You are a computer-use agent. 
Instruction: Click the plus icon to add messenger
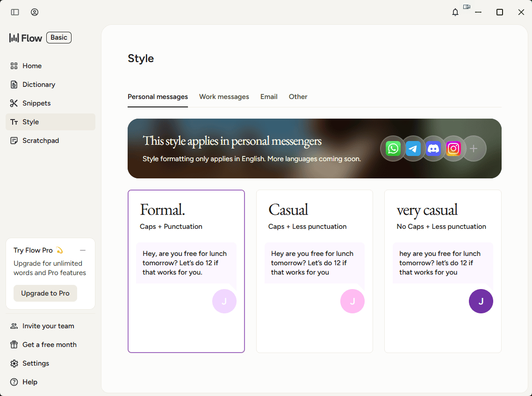474,148
